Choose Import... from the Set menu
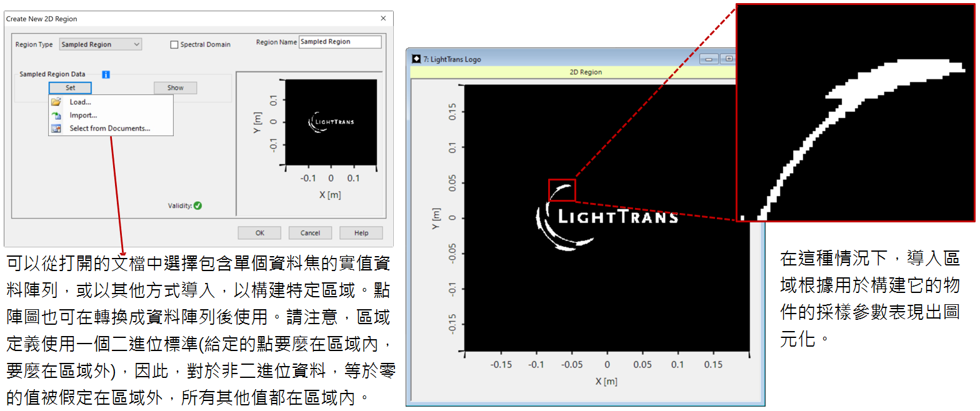980x411 pixels. click(x=83, y=115)
